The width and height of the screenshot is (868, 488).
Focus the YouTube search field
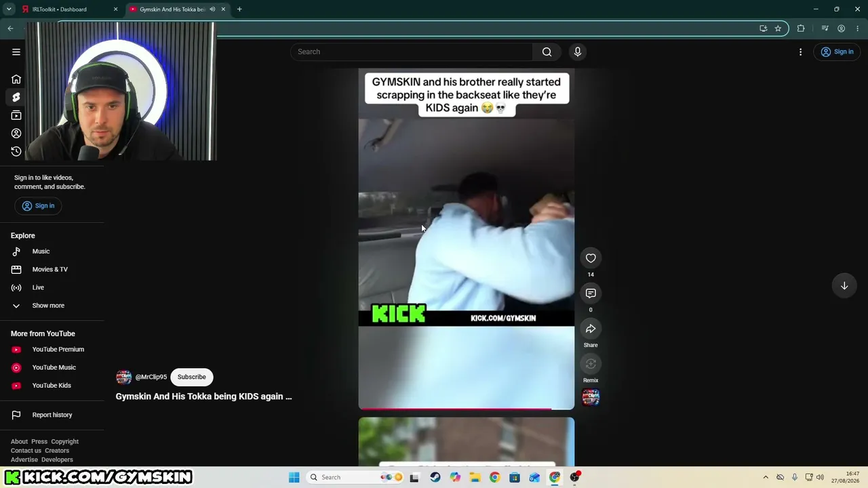(x=412, y=52)
